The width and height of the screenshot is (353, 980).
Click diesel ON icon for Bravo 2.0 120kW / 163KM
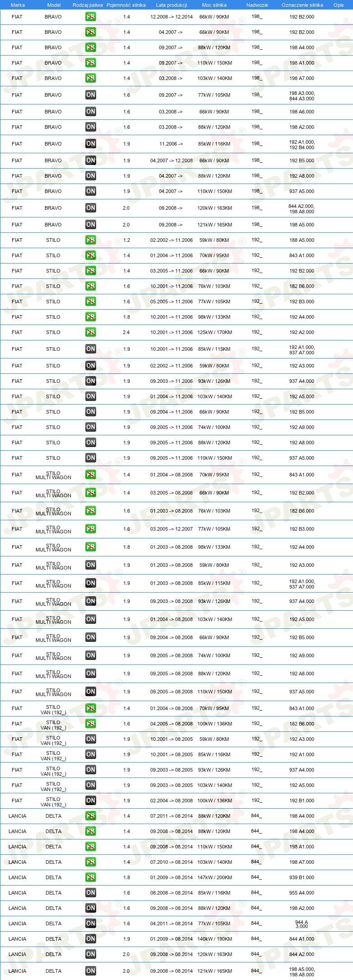pyautogui.click(x=91, y=208)
